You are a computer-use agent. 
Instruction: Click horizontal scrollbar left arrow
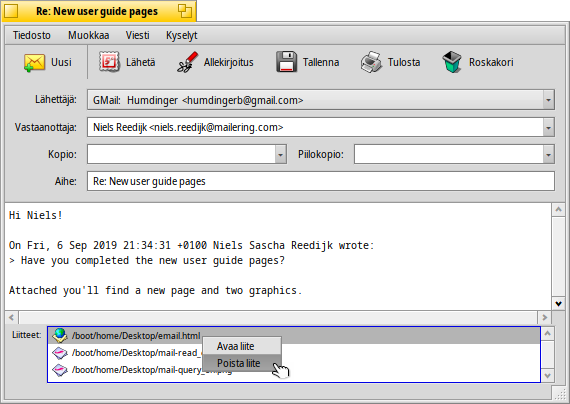[x=12, y=317]
